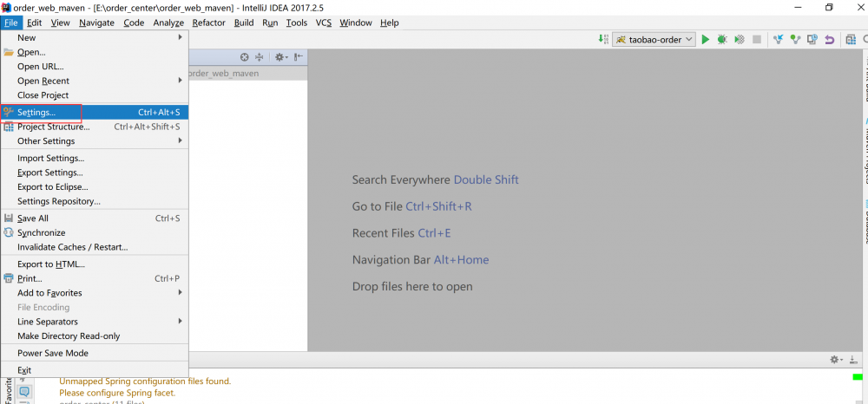Open the Run menu
Image resolution: width=868 pixels, height=404 pixels.
[270, 23]
